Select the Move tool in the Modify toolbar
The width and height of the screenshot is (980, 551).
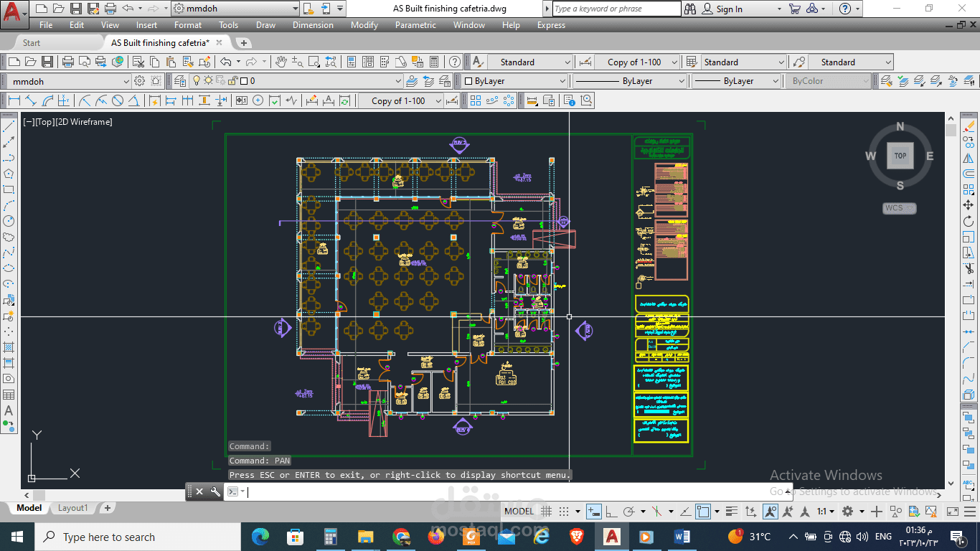click(x=969, y=205)
